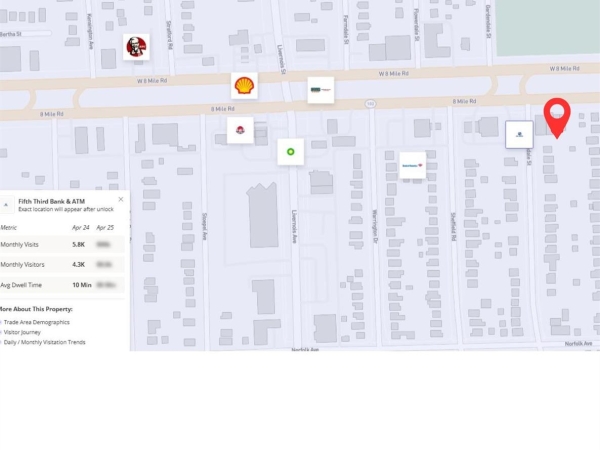Screen dimensions: 600x450
Task: Click the Stoepel Ave street label
Action: pyautogui.click(x=205, y=227)
